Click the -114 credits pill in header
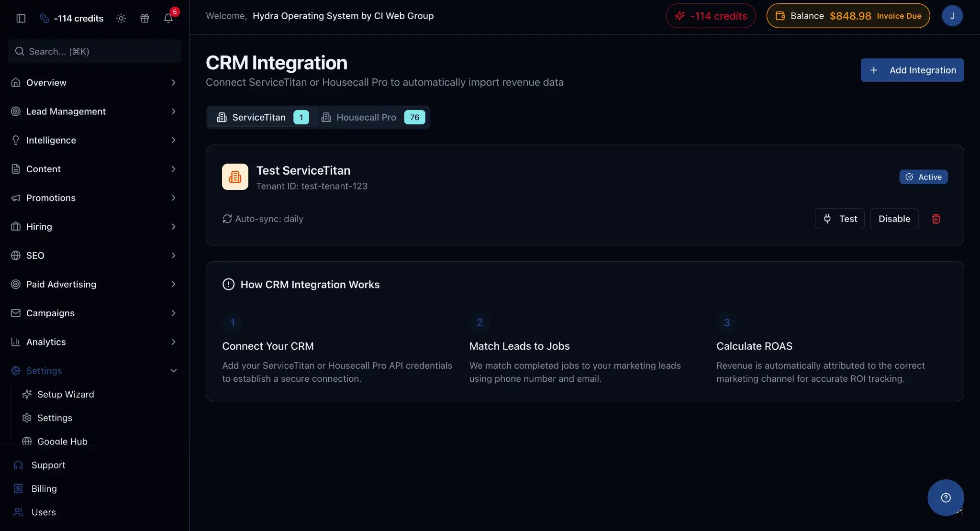 pos(711,16)
